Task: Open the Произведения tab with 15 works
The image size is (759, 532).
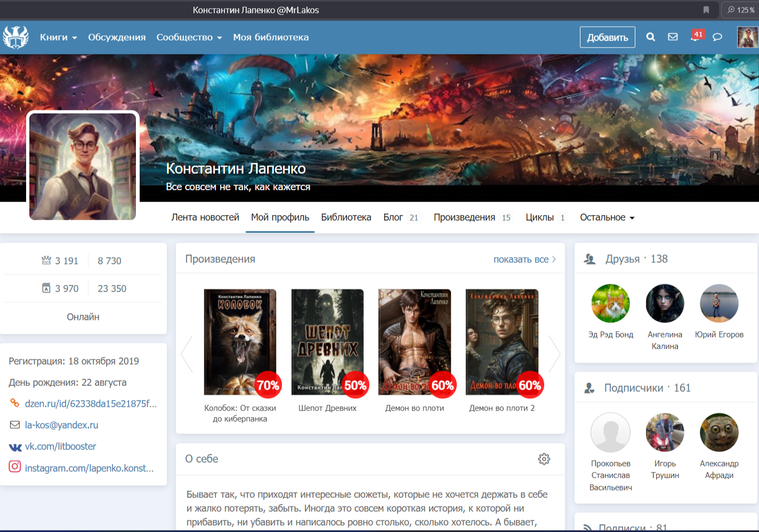Action: tap(471, 217)
